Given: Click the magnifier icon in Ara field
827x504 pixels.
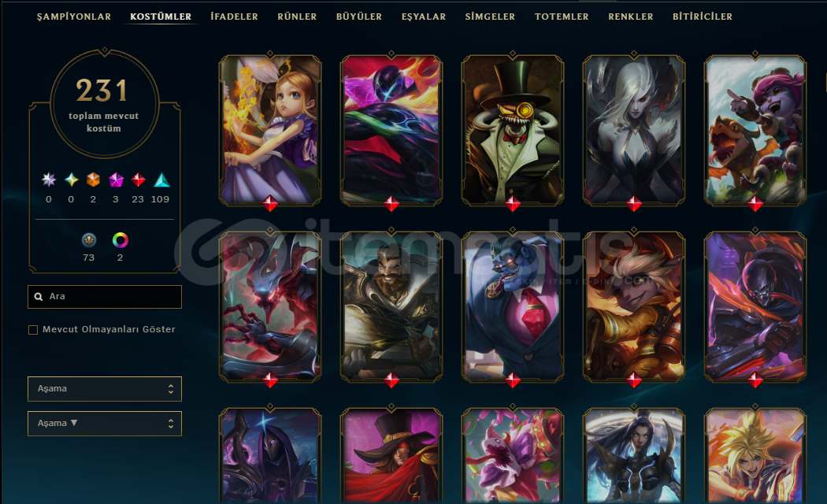Looking at the screenshot, I should pyautogui.click(x=39, y=296).
